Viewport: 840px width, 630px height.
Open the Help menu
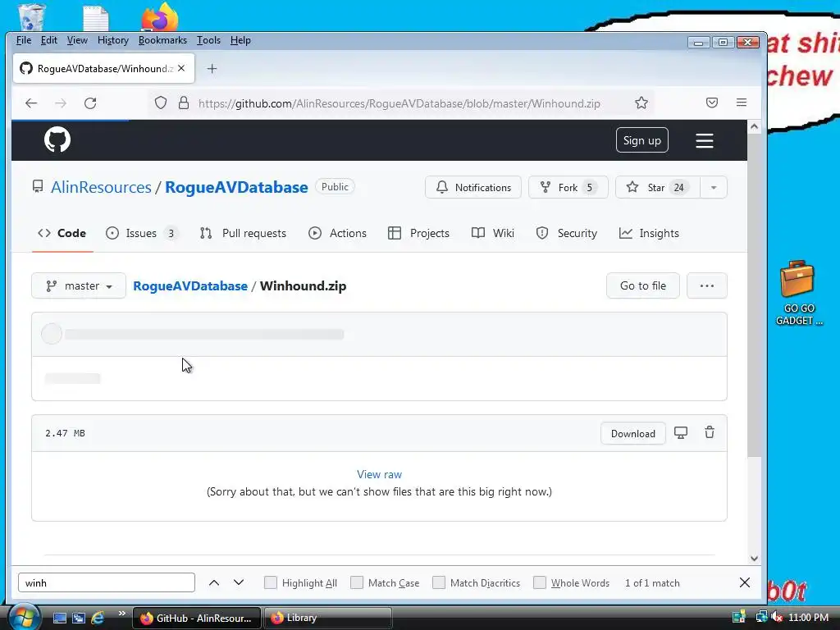(x=240, y=40)
